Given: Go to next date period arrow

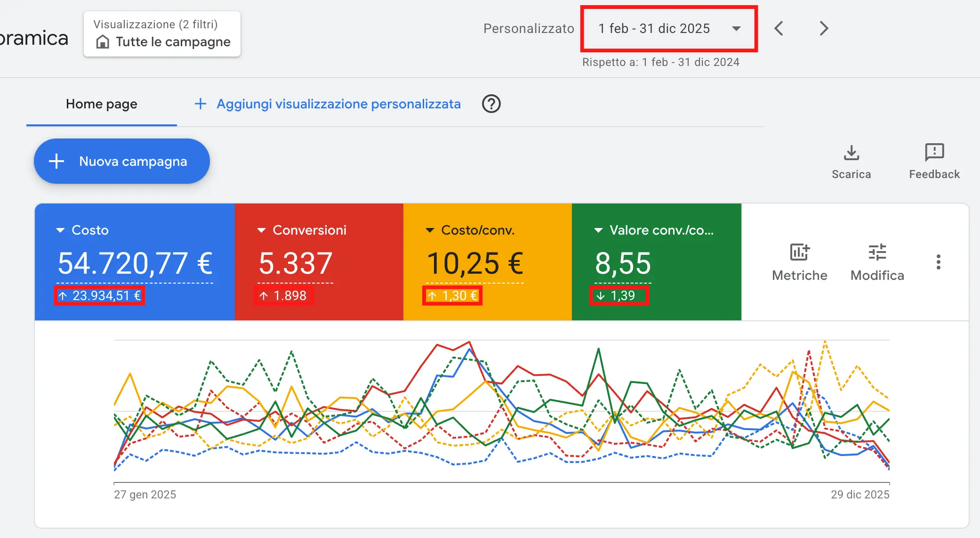Looking at the screenshot, I should (x=823, y=28).
